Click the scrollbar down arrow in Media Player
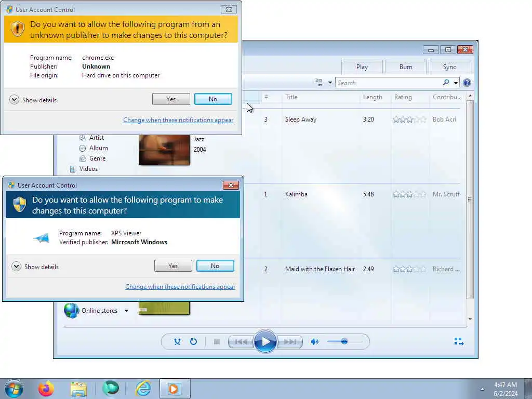The width and height of the screenshot is (532, 399). (x=470, y=319)
